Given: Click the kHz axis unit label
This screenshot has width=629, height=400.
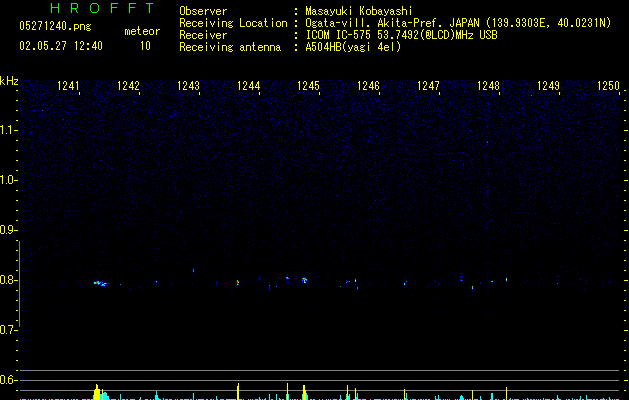Looking at the screenshot, I should pyautogui.click(x=9, y=81).
